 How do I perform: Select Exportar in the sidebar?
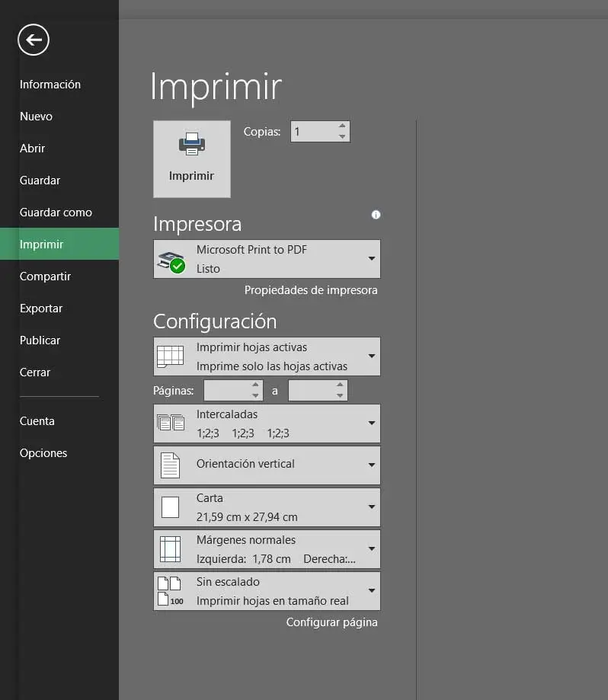pyautogui.click(x=41, y=308)
